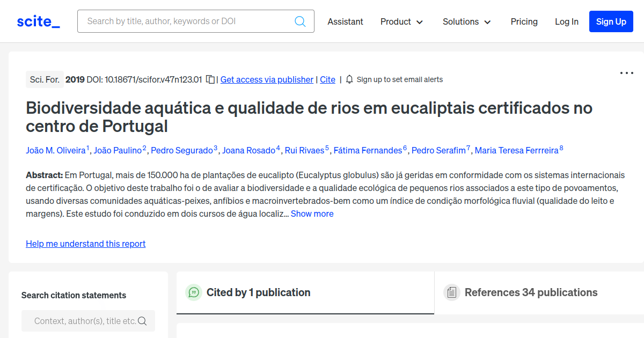Click the References document icon

pos(451,292)
